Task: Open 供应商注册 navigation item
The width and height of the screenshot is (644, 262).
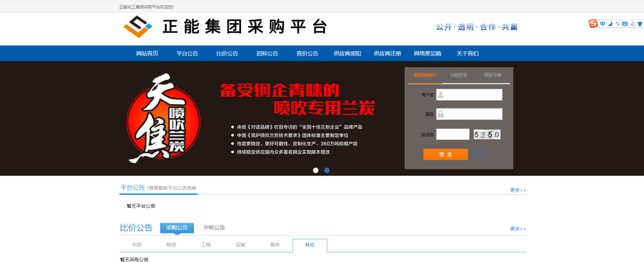Action: tap(388, 54)
